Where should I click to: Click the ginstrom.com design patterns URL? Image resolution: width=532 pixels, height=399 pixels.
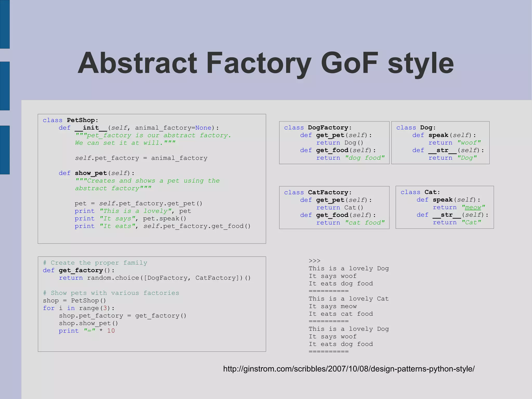349,369
